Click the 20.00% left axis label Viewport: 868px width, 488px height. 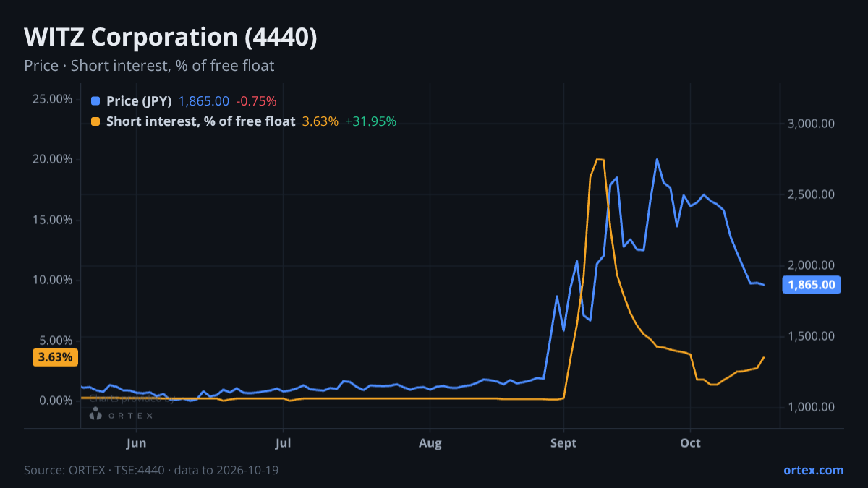click(x=52, y=159)
